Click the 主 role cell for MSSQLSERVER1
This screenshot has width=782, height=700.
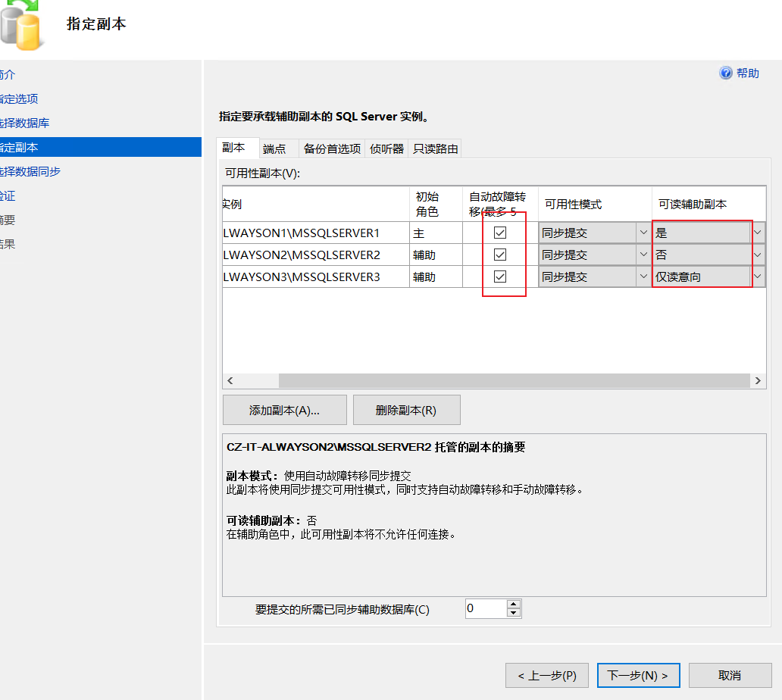[x=436, y=233]
